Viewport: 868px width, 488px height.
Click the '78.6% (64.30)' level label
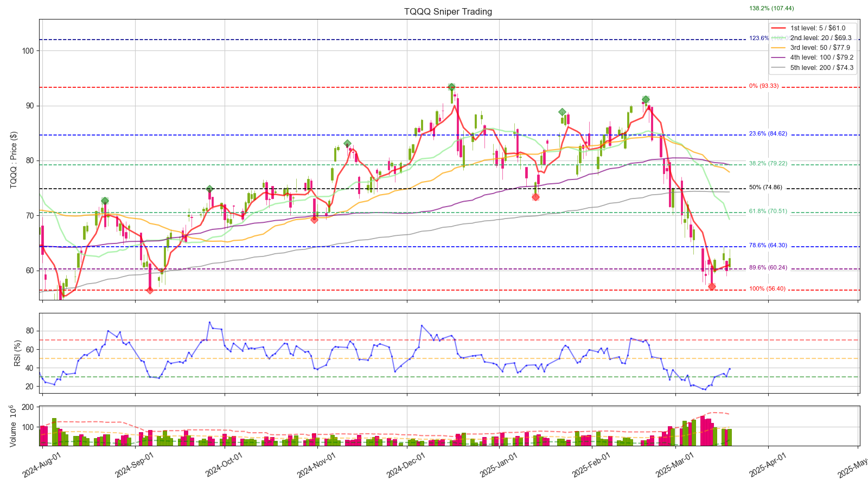(768, 246)
